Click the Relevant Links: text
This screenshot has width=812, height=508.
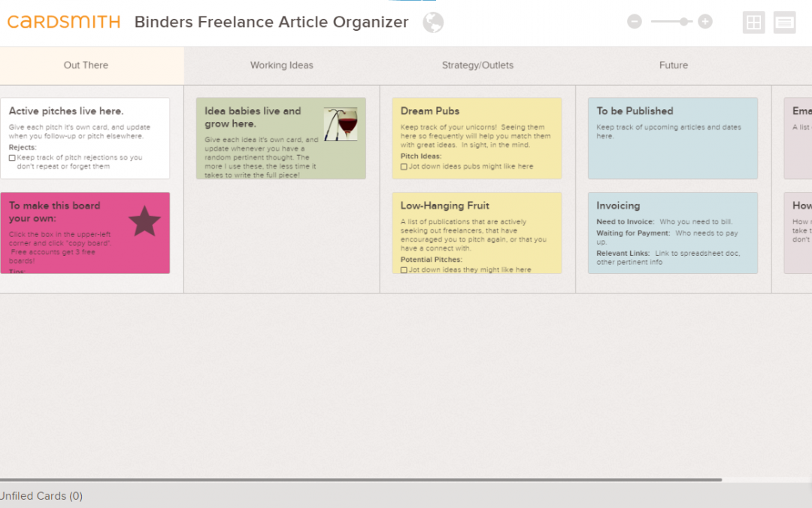[x=623, y=254]
